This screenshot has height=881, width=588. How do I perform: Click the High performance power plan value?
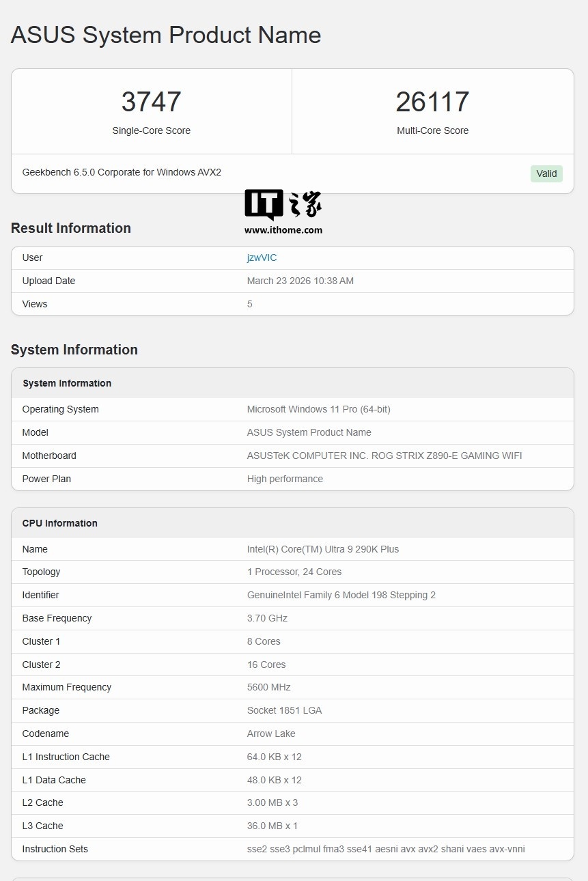[x=285, y=479]
